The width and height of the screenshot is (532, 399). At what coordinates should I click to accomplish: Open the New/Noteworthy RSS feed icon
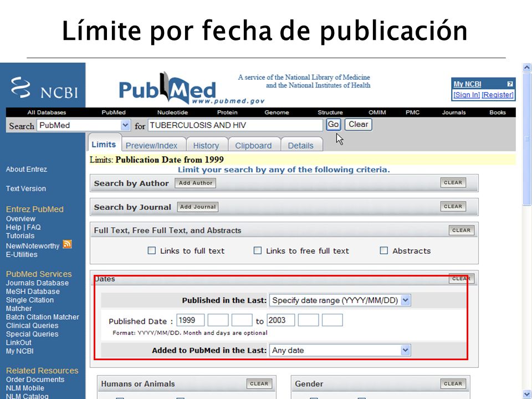pyautogui.click(x=67, y=244)
